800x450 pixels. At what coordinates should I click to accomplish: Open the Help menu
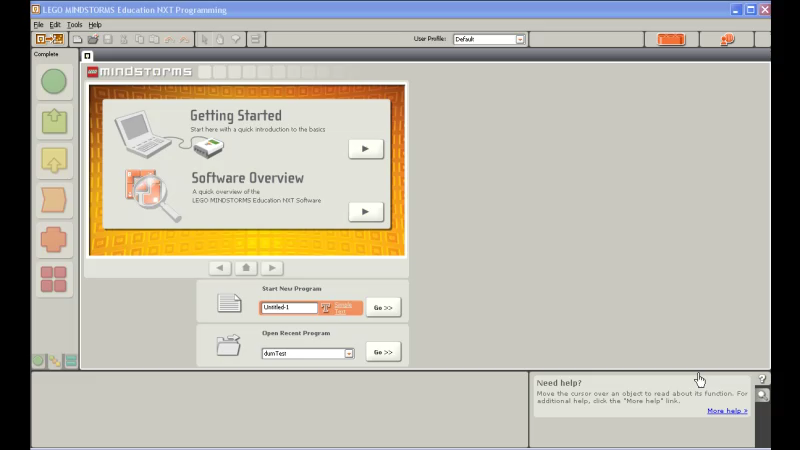click(x=95, y=24)
